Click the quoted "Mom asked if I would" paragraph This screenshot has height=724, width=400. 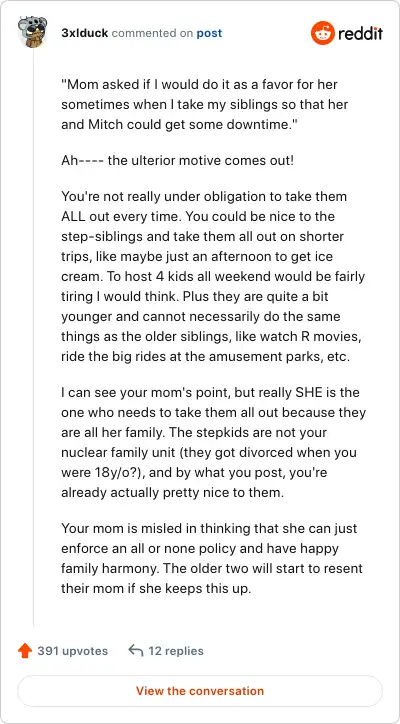[x=205, y=105]
